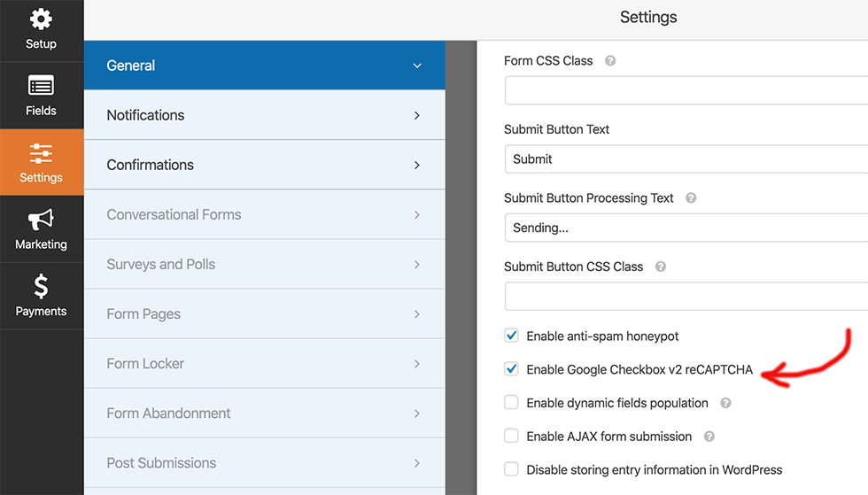The height and width of the screenshot is (495, 868).
Task: Expand the Confirmations section chevron
Action: pos(417,165)
